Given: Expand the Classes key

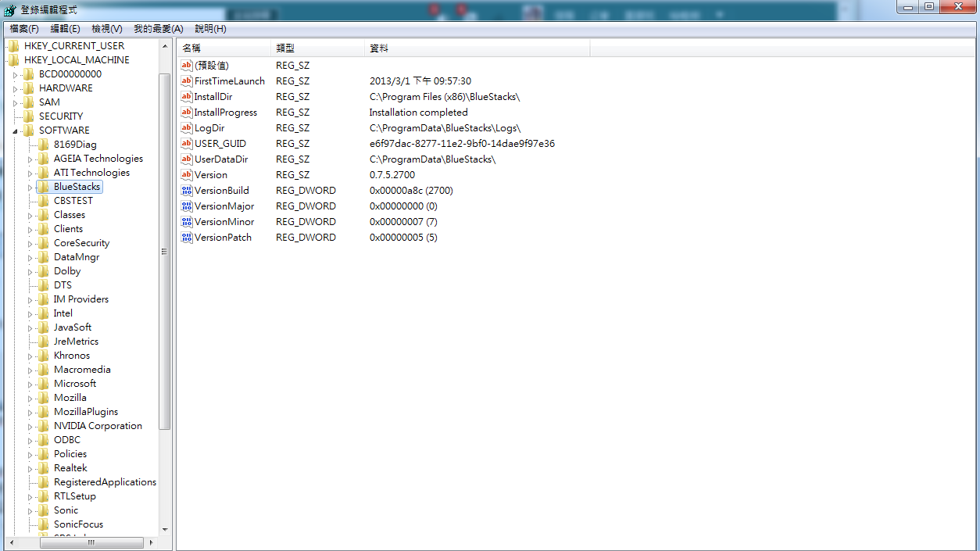Looking at the screenshot, I should 30,215.
